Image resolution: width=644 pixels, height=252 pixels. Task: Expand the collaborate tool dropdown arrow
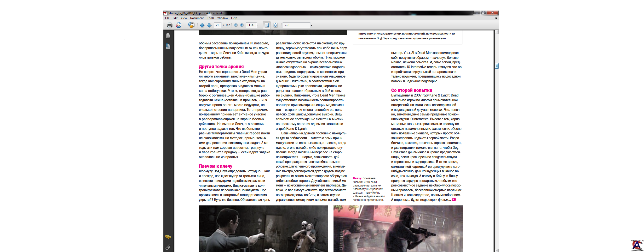[x=183, y=25]
